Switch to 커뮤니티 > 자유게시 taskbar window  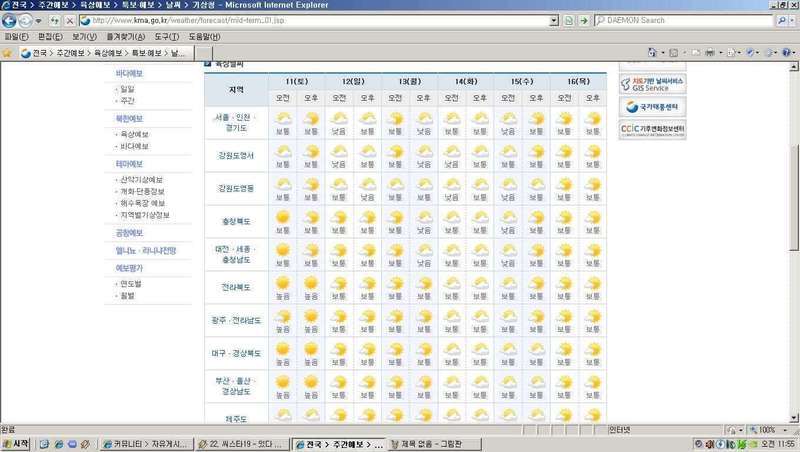(x=147, y=445)
